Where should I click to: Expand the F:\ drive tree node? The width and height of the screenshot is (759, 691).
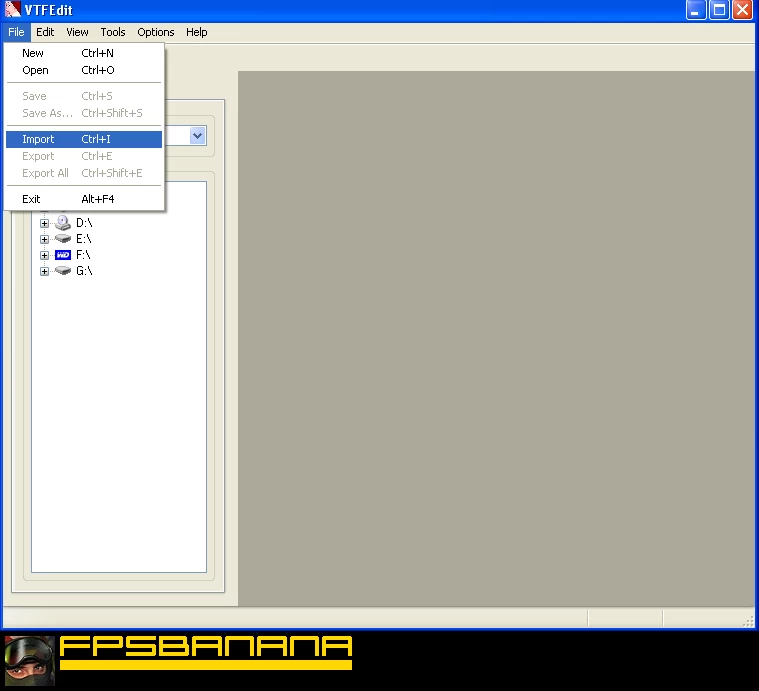point(44,256)
